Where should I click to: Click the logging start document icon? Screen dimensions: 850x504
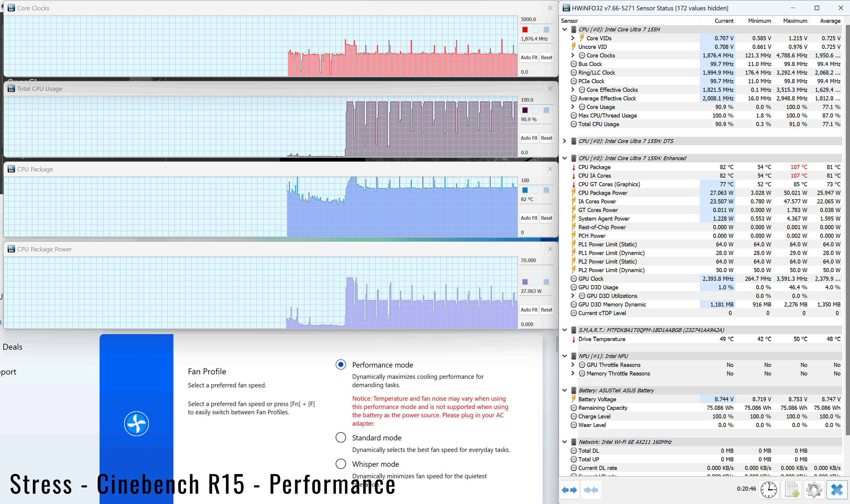point(792,489)
